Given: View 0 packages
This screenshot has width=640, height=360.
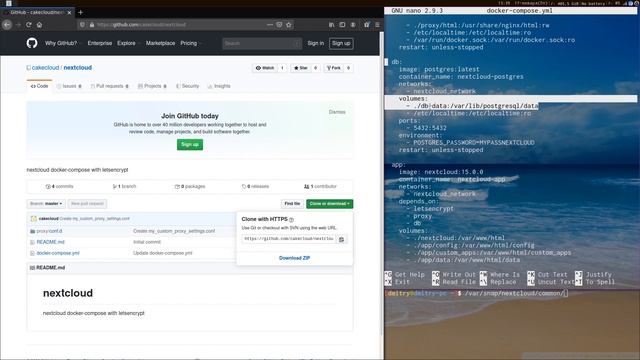Looking at the screenshot, I should coord(190,187).
